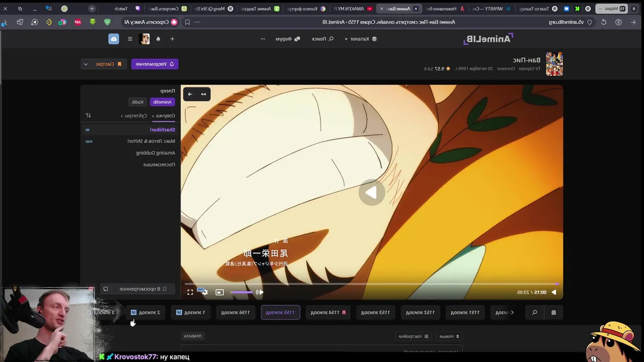Image resolution: width=644 pixels, height=362 pixels.
Task: Open the episode grid calendar icon
Action: (553, 312)
